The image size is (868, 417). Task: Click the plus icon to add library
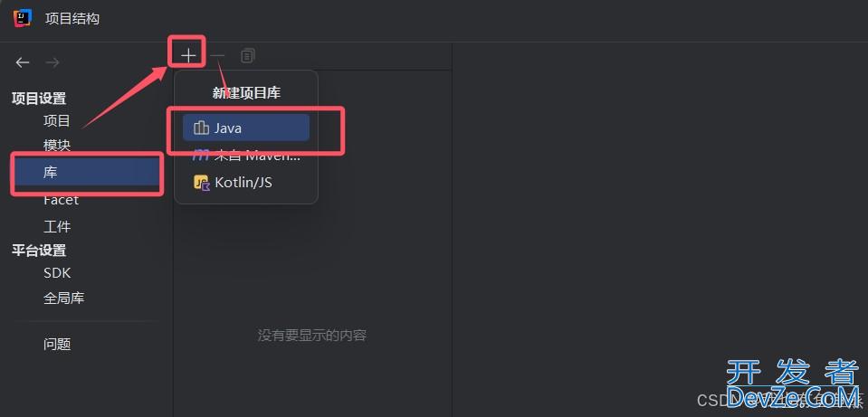pos(188,55)
